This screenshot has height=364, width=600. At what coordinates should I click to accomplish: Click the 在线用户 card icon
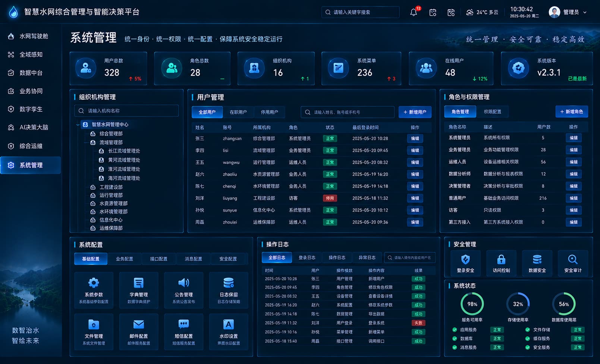click(426, 68)
